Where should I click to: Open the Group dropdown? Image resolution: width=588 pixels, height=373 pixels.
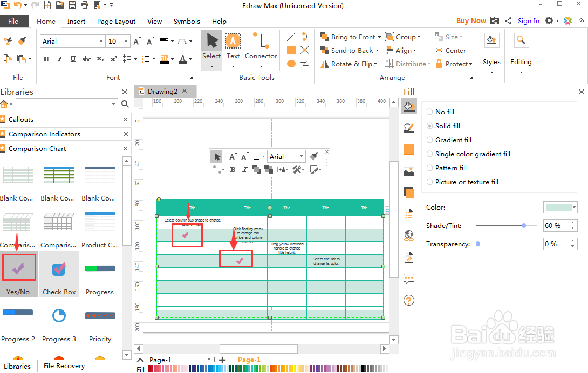point(403,37)
